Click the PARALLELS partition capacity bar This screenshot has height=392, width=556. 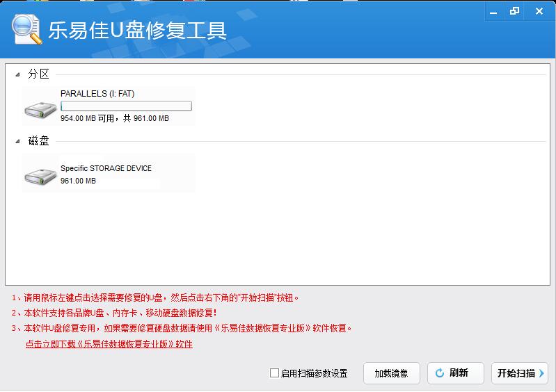pos(126,106)
